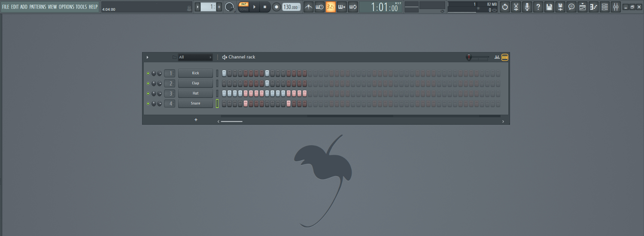Click the undo history circular arrow icon
This screenshot has width=644, height=236.
pyautogui.click(x=505, y=7)
